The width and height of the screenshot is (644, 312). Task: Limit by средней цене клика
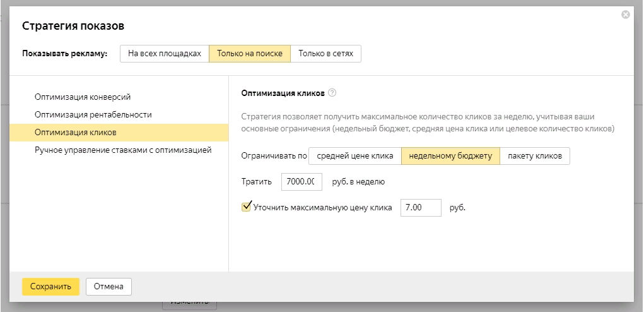click(355, 156)
